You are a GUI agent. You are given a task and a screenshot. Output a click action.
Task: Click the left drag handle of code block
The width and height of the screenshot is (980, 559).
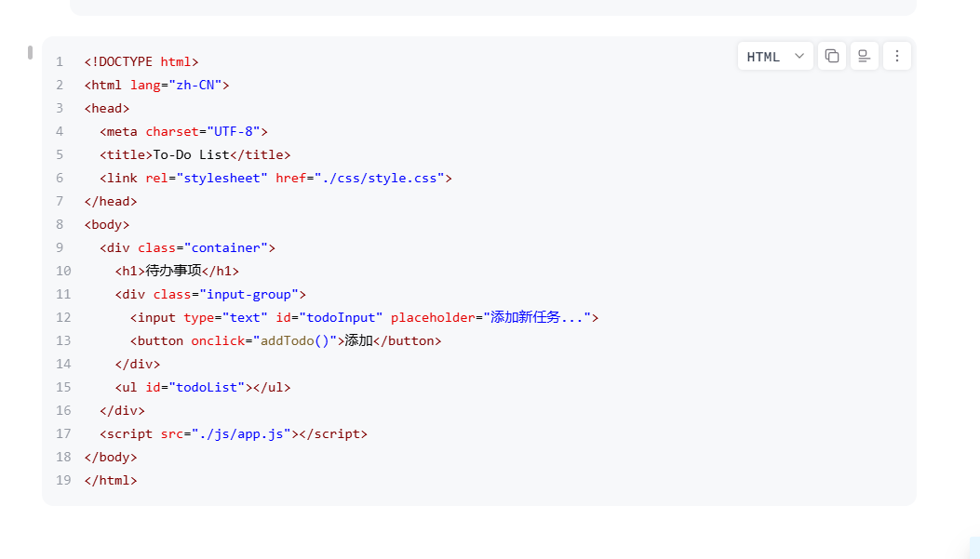pyautogui.click(x=30, y=52)
